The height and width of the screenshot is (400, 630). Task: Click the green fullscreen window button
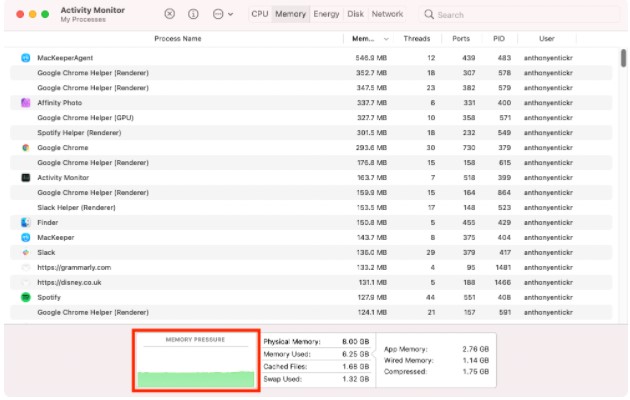tap(45, 14)
